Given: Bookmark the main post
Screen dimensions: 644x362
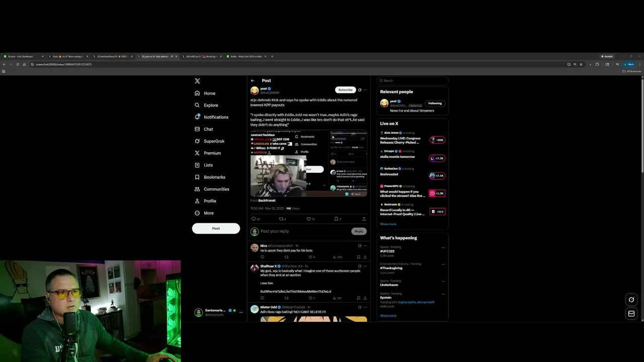Looking at the screenshot, I should (336, 219).
